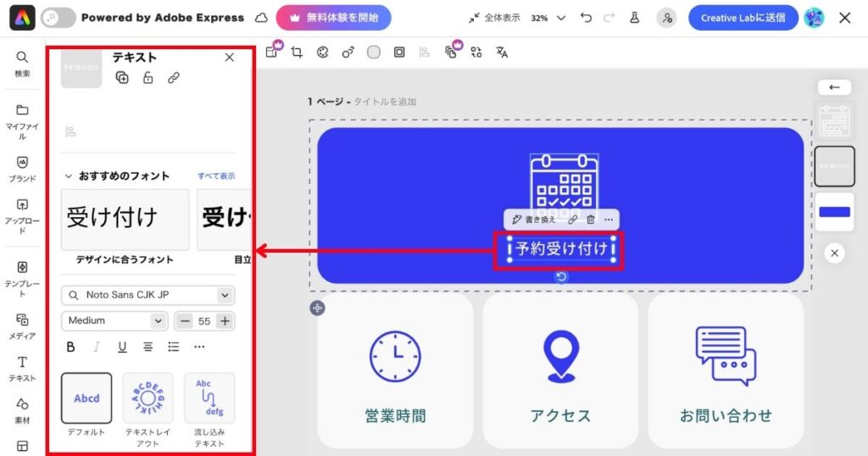Click the trash icon above selected text
This screenshot has width=868, height=456.
click(x=591, y=220)
